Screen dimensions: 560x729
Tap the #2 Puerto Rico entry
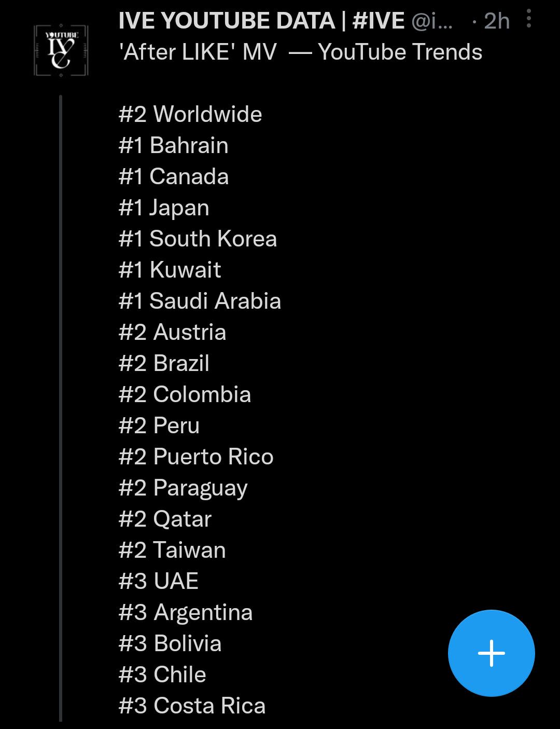pos(196,457)
